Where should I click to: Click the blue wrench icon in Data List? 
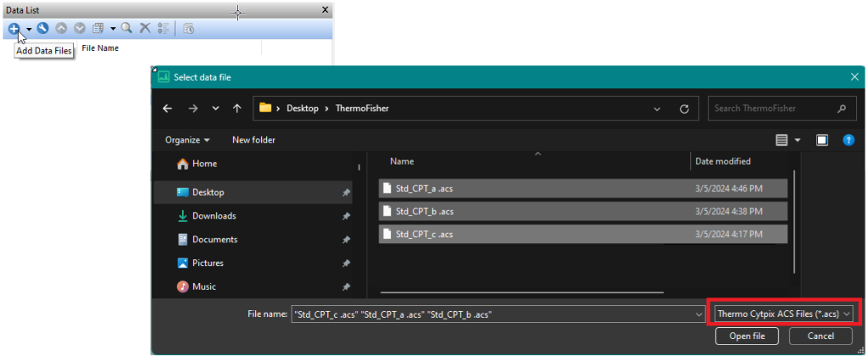42,28
